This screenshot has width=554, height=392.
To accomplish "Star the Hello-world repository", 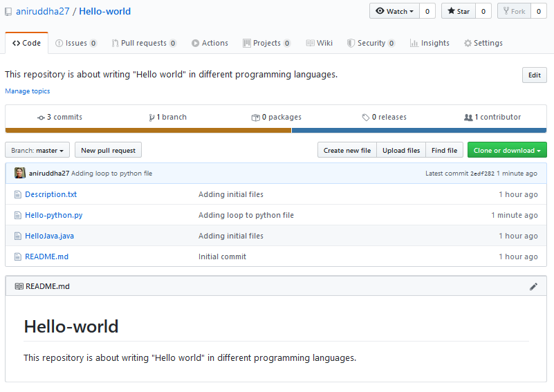I will click(458, 11).
